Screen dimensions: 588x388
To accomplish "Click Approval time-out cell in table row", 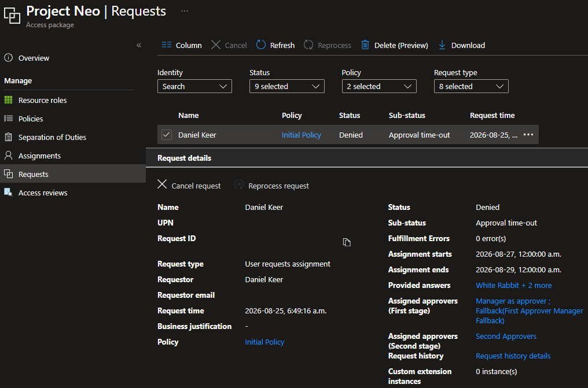I will click(x=419, y=135).
